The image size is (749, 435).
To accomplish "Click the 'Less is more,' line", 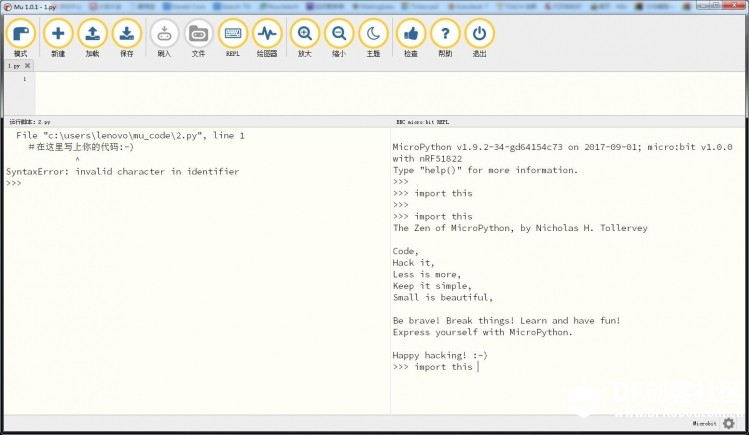I will [427, 274].
